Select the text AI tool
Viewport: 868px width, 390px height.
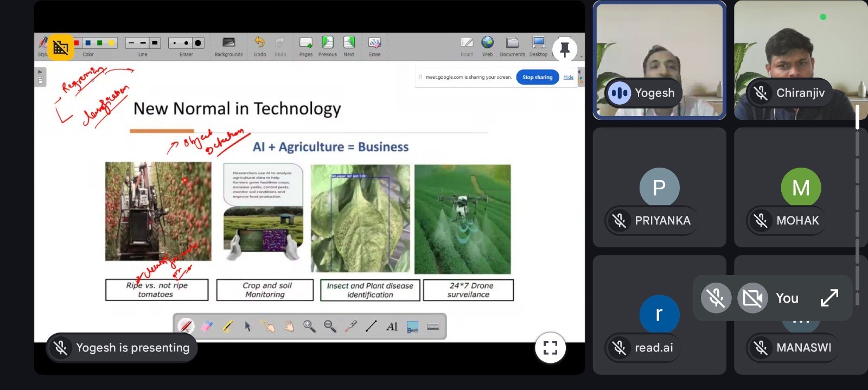(x=392, y=326)
